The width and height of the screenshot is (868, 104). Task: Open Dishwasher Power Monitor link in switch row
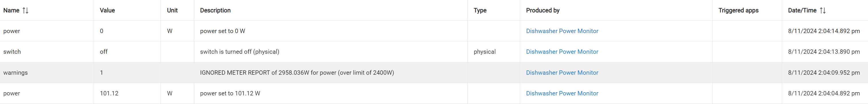(562, 51)
